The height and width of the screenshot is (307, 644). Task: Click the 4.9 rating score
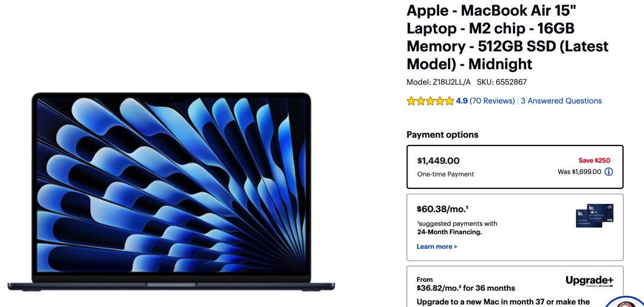462,101
